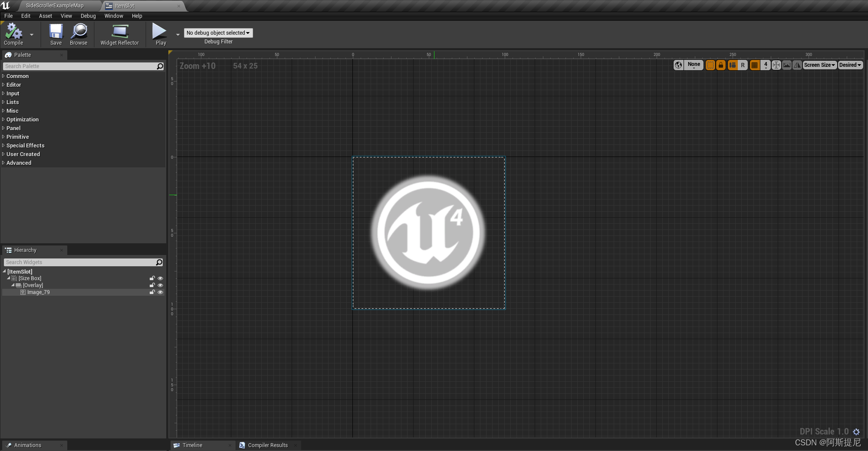Focus the Search Palette field

point(80,66)
